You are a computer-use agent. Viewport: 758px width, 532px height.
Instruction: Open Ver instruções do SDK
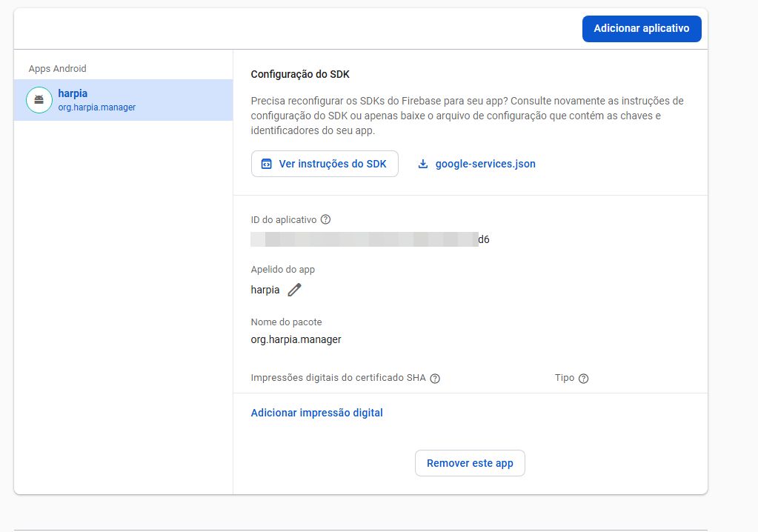coord(325,164)
